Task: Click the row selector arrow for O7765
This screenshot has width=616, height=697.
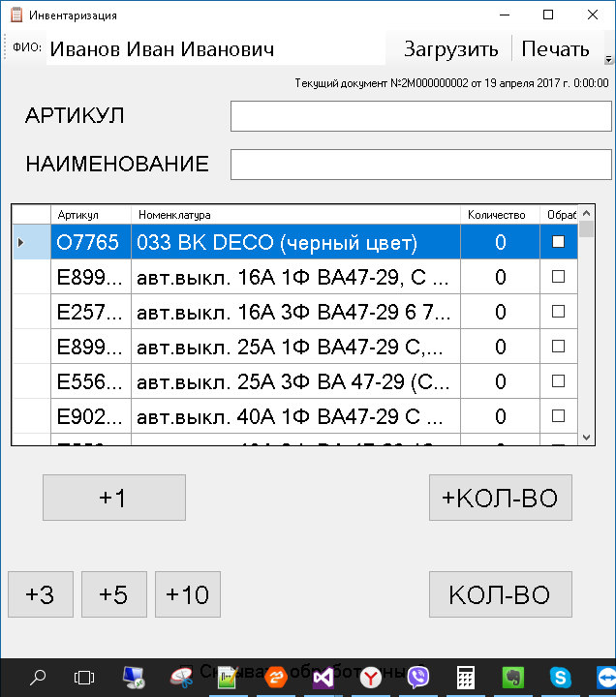Action: pyautogui.click(x=21, y=242)
